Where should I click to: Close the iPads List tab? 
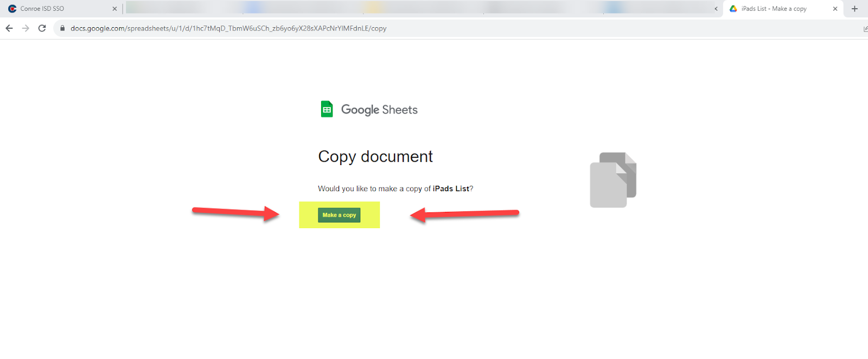pyautogui.click(x=835, y=9)
